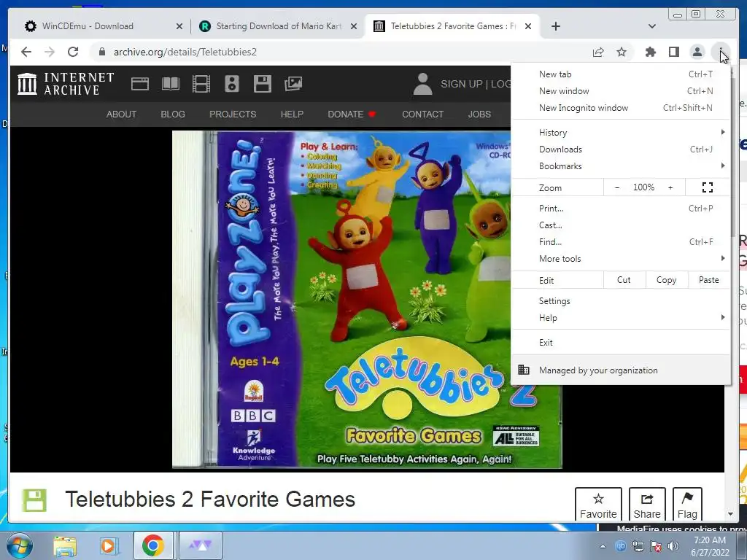Viewport: 747px width, 560px height.
Task: Open the PROJECTS link
Action: pos(233,114)
